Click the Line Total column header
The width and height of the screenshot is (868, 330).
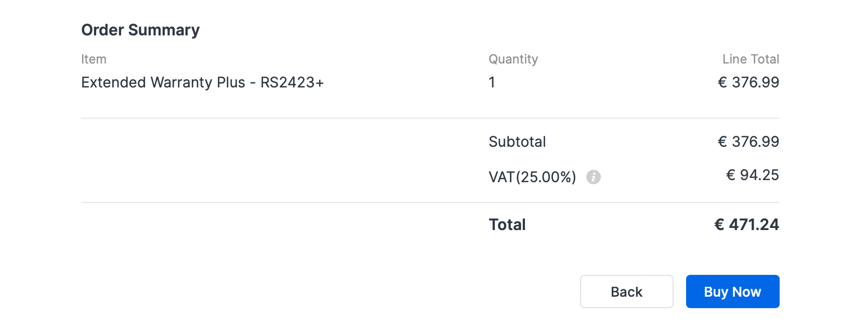pyautogui.click(x=751, y=59)
